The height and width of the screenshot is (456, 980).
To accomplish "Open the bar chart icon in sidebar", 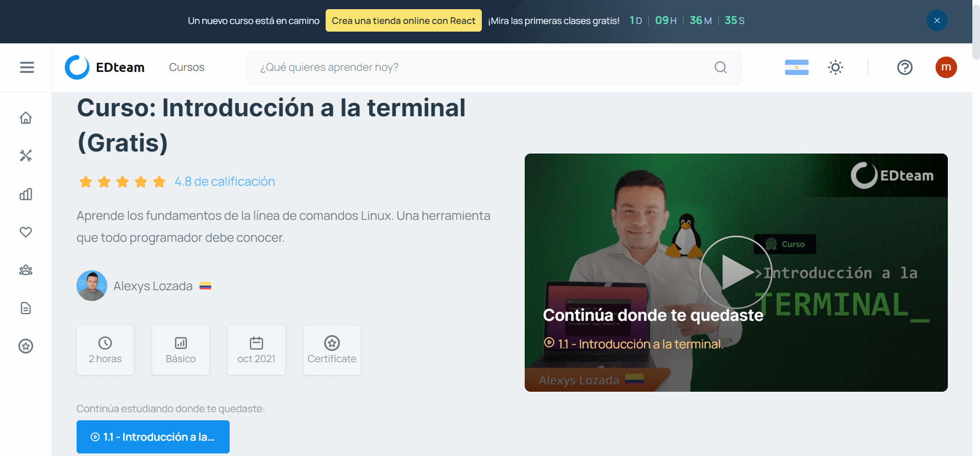I will pos(26,194).
